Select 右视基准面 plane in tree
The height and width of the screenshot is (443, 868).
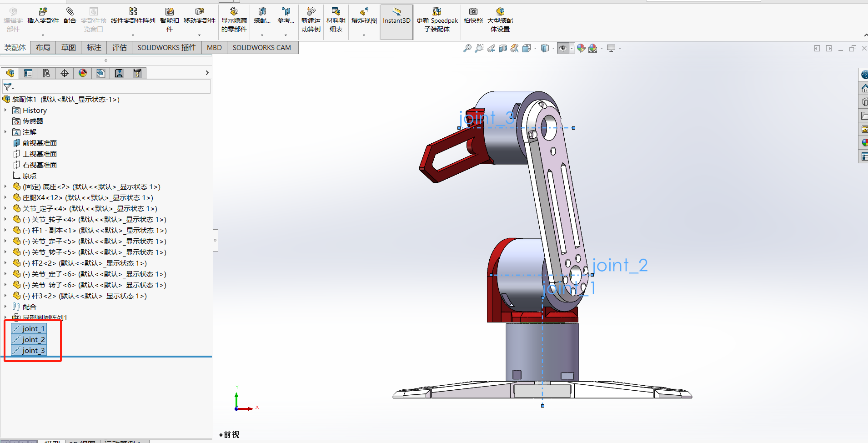[35, 165]
